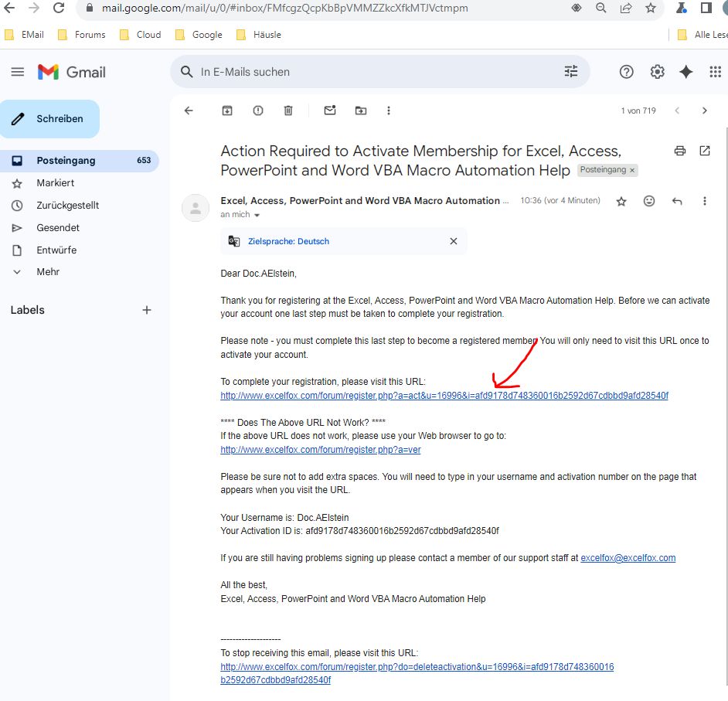Archive this email
Image resolution: width=728 pixels, height=701 pixels.
(x=227, y=111)
